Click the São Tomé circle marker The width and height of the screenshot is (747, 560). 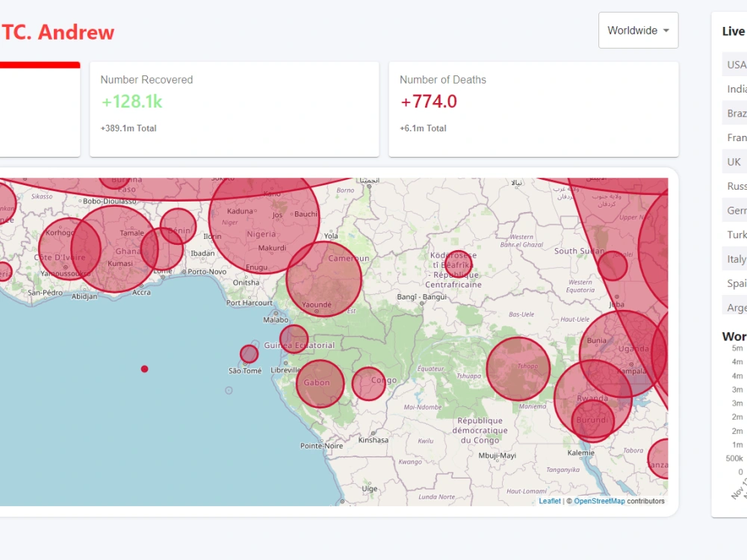[249, 354]
